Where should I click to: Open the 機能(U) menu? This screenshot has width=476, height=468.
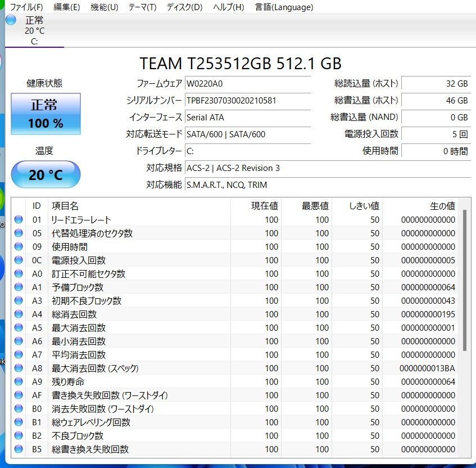[x=104, y=7]
